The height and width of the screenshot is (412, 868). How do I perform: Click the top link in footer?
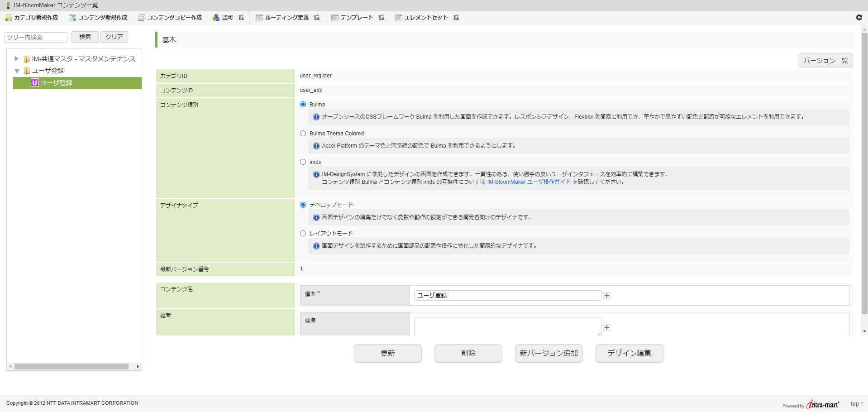point(857,404)
